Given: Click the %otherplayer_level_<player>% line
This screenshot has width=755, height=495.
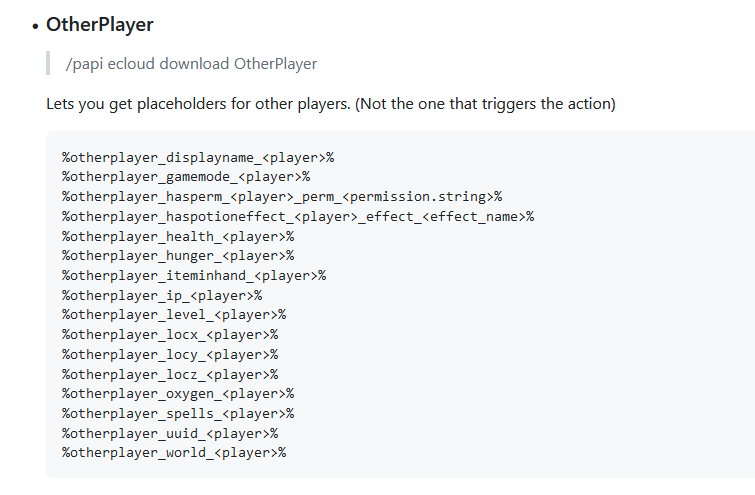Looking at the screenshot, I should tap(174, 315).
